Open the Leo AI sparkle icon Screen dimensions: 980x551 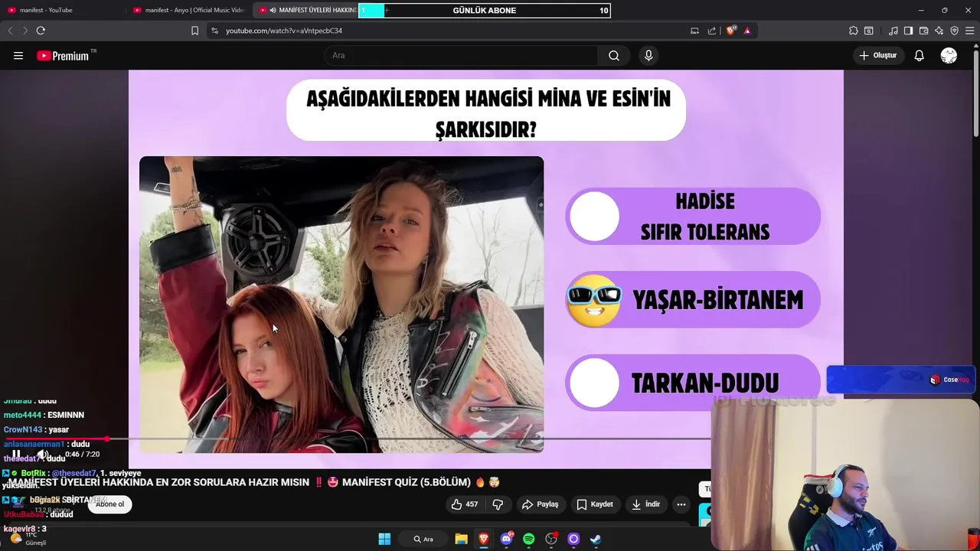[939, 31]
